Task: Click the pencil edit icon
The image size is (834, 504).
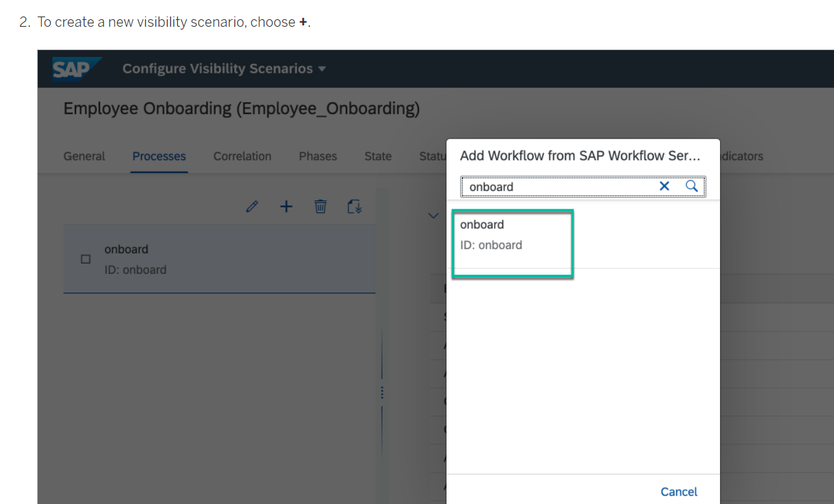Action: pyautogui.click(x=252, y=206)
